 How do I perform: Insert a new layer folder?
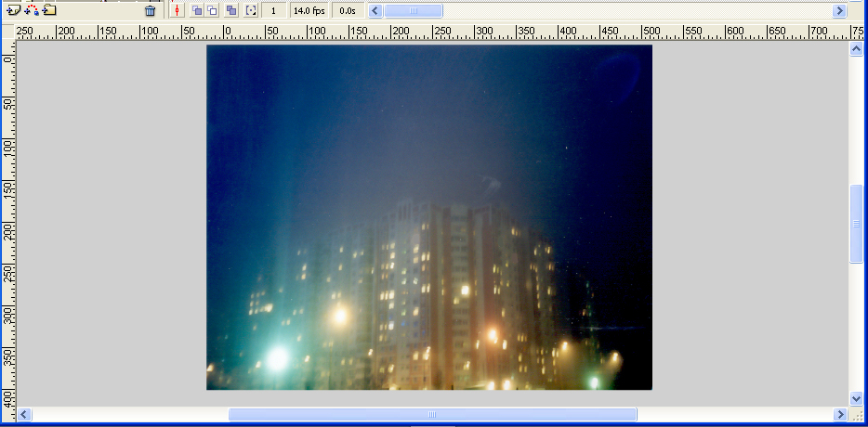(x=49, y=10)
